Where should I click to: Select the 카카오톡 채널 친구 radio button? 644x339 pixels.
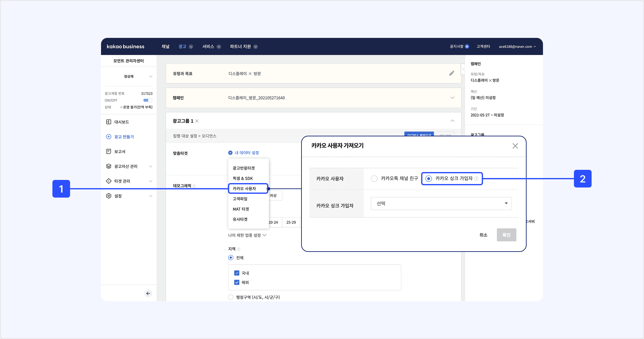pyautogui.click(x=374, y=179)
